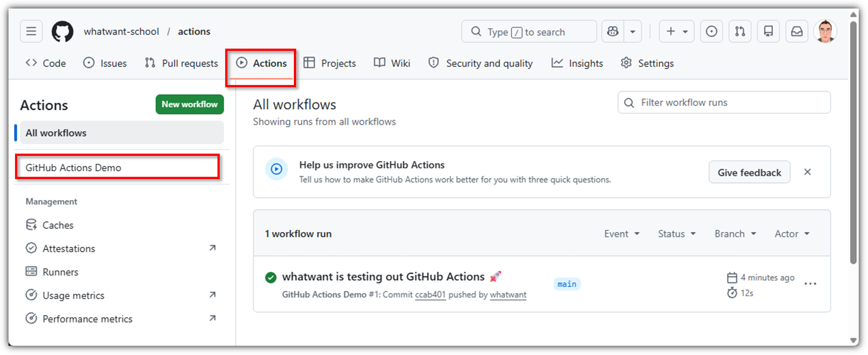Open Usage metrics page
This screenshot has height=355, width=868.
coord(122,295)
